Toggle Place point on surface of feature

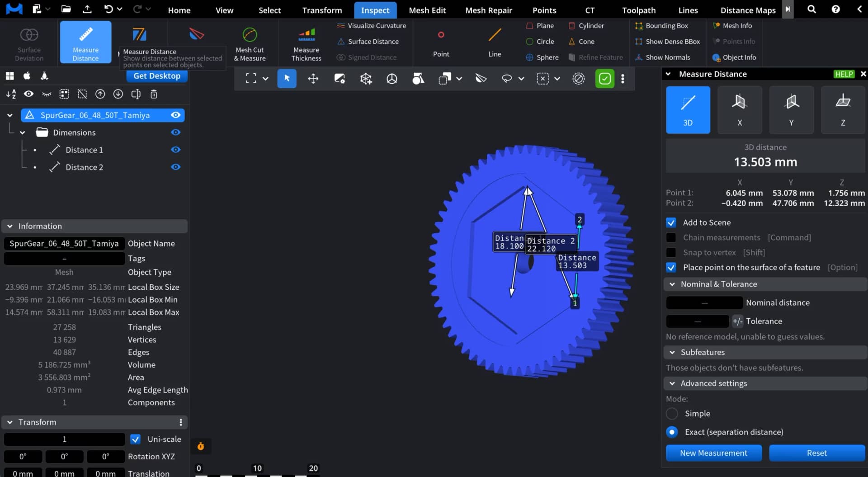[671, 268]
